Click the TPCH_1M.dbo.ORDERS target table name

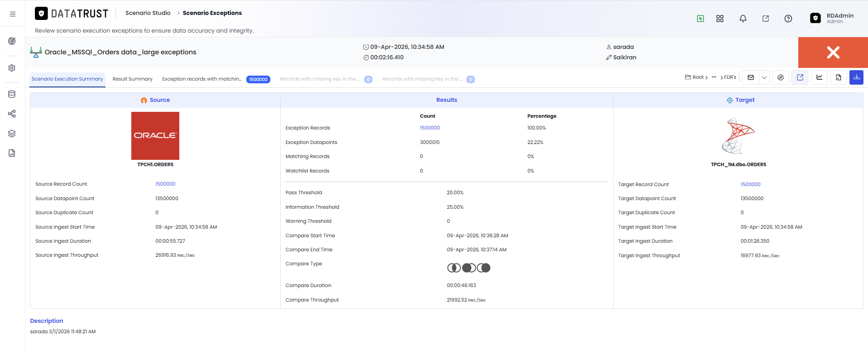pyautogui.click(x=739, y=165)
